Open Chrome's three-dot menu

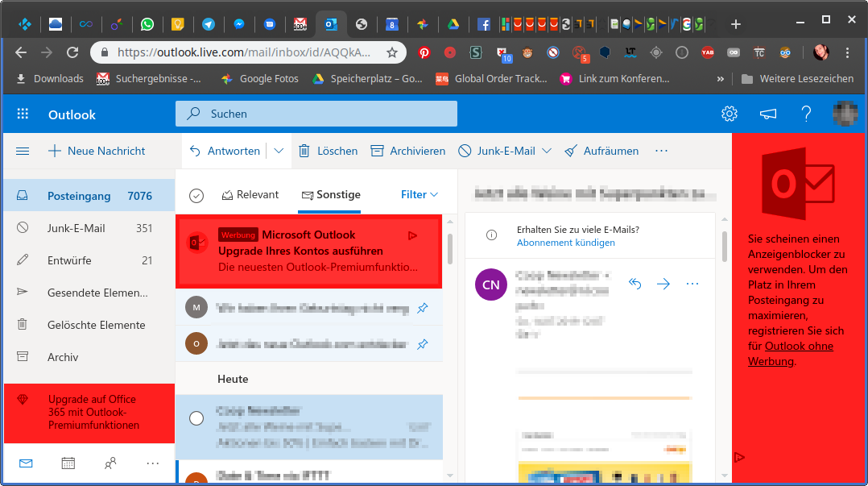click(x=848, y=52)
